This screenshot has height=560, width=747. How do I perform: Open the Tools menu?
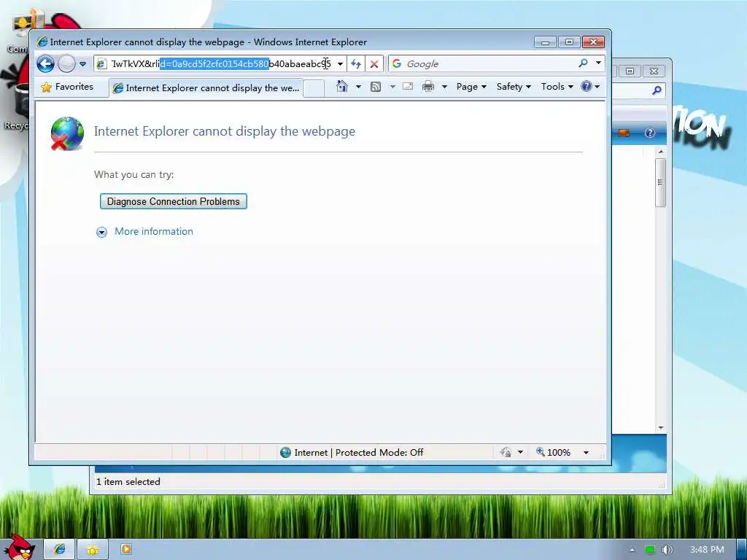coord(557,87)
